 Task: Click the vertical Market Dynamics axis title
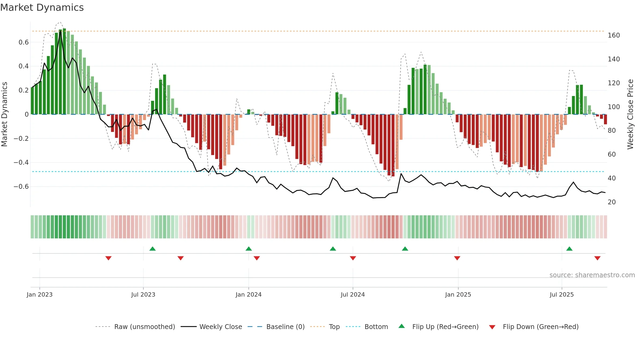pos(4,114)
